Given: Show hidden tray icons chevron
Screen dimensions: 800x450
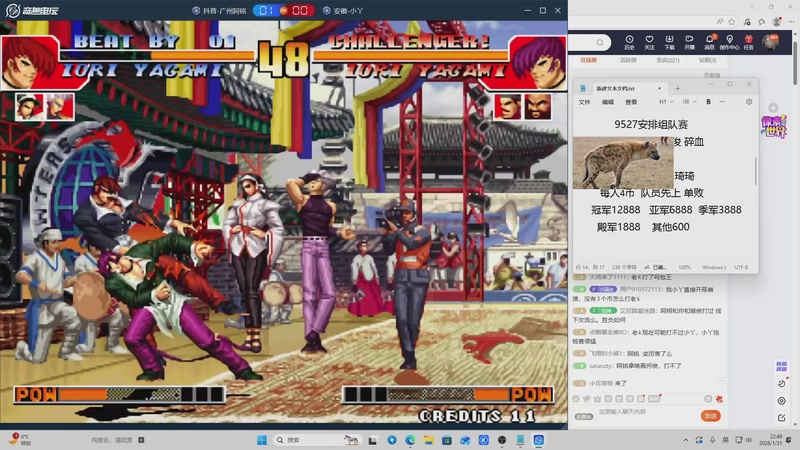Looking at the screenshot, I should coord(686,440).
